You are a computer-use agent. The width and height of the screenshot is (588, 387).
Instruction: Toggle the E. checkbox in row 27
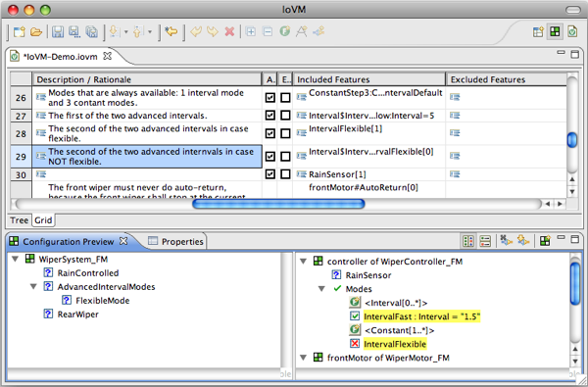tap(285, 116)
